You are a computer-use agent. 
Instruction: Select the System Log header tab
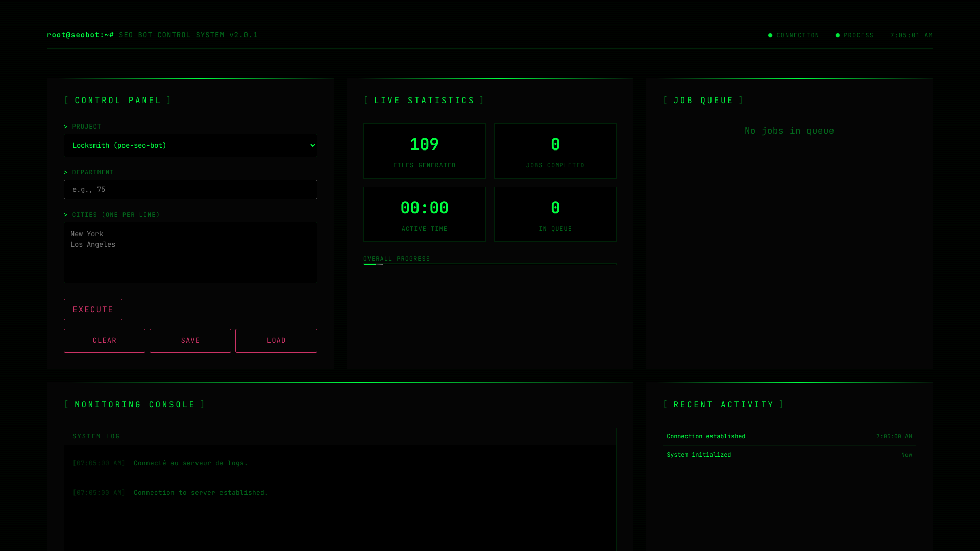[x=96, y=436]
